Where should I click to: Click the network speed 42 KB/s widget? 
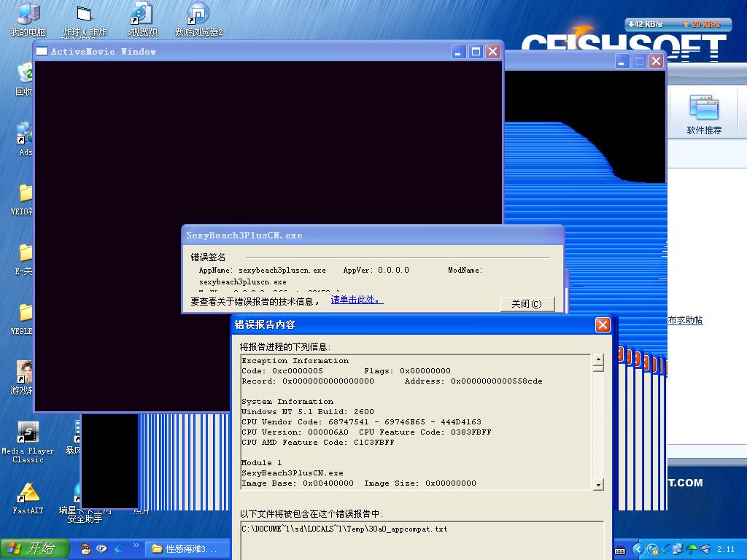(678, 24)
